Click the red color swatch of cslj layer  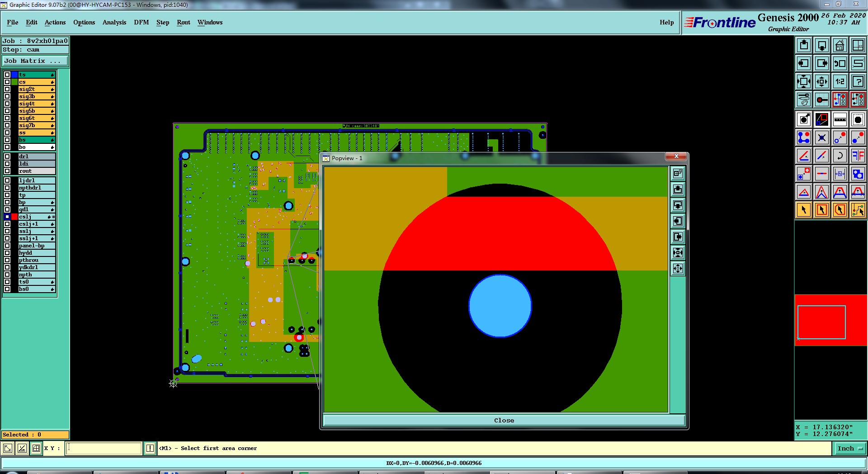(14, 217)
